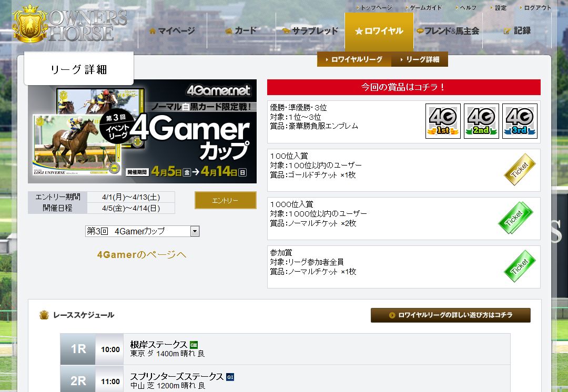Click the GIII grade badge on 根岸ステークス

(194, 345)
